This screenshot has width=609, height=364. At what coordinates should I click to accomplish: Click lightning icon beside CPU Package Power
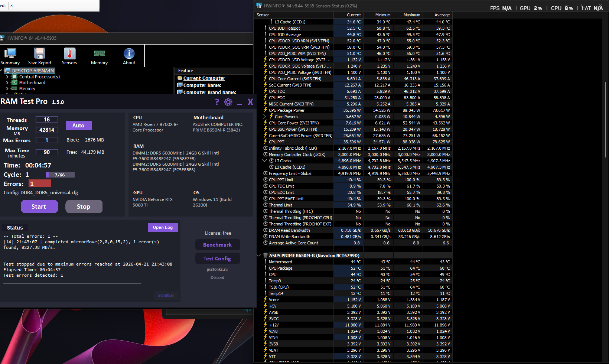point(266,110)
